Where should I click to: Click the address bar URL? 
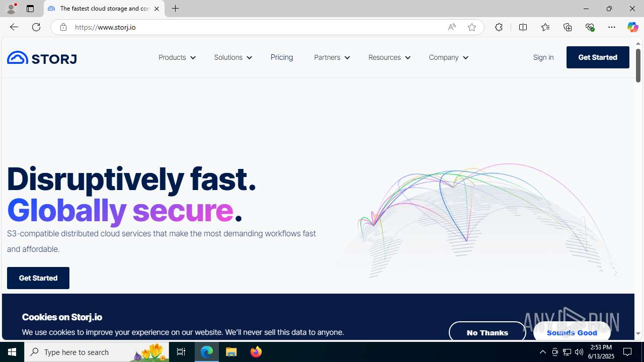coord(105,27)
